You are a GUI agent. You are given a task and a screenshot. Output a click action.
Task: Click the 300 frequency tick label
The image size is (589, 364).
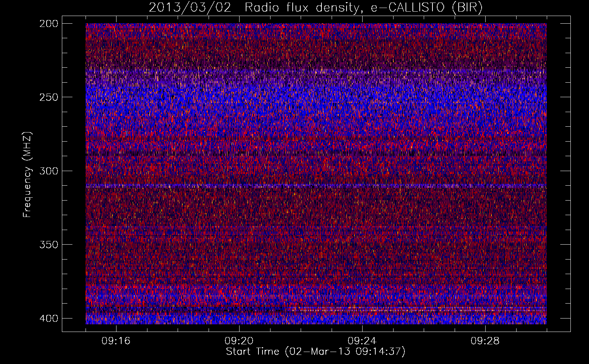[x=49, y=171]
